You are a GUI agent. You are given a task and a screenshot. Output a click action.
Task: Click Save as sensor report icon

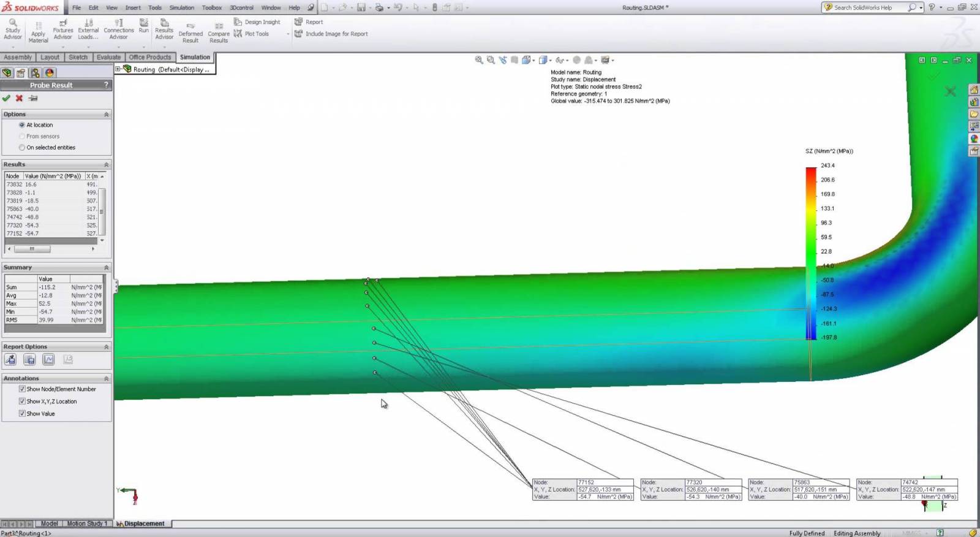pyautogui.click(x=10, y=360)
